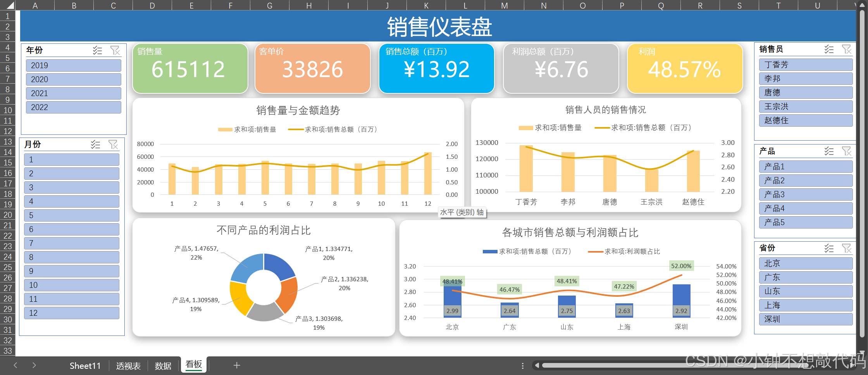Viewport: 868px width, 375px height.
Task: Select month 9 in 月份 slicer
Action: tap(72, 271)
